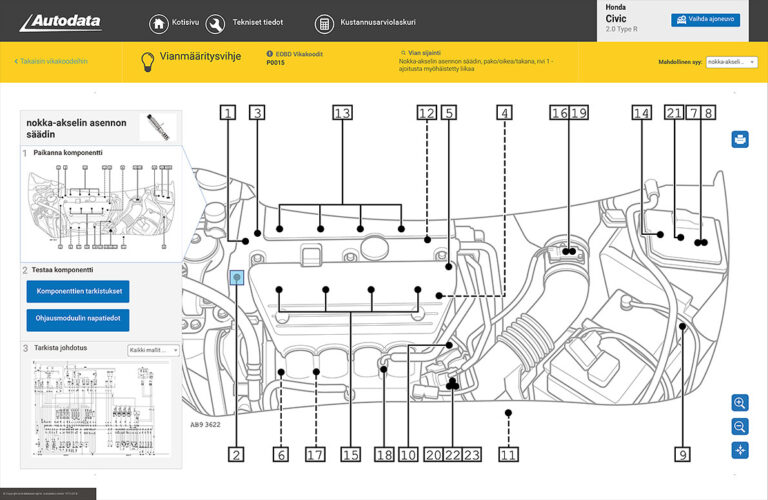768x500 pixels.
Task: Click diagram label 15
Action: coord(351,454)
